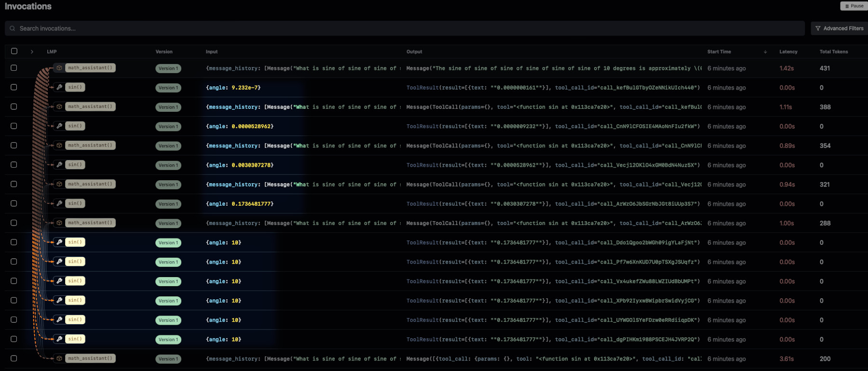
Task: Click the wrench icon on the sin() row with angle 0.1736481777
Action: (59, 203)
